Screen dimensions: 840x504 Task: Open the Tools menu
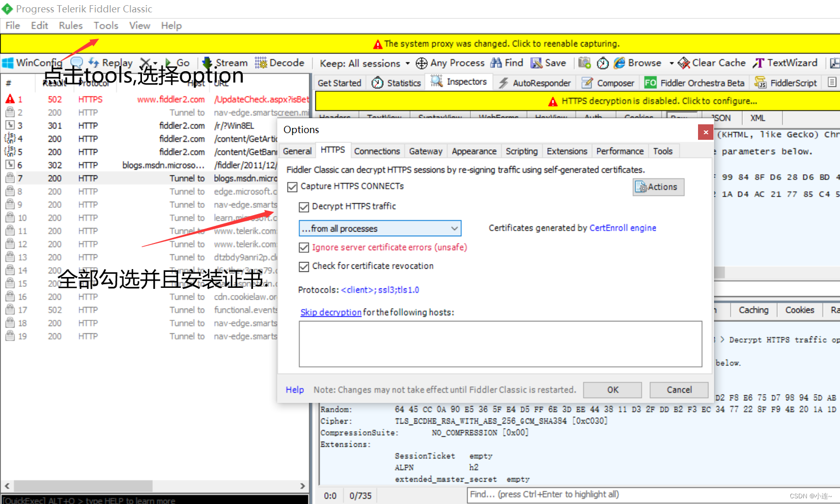[x=106, y=25]
